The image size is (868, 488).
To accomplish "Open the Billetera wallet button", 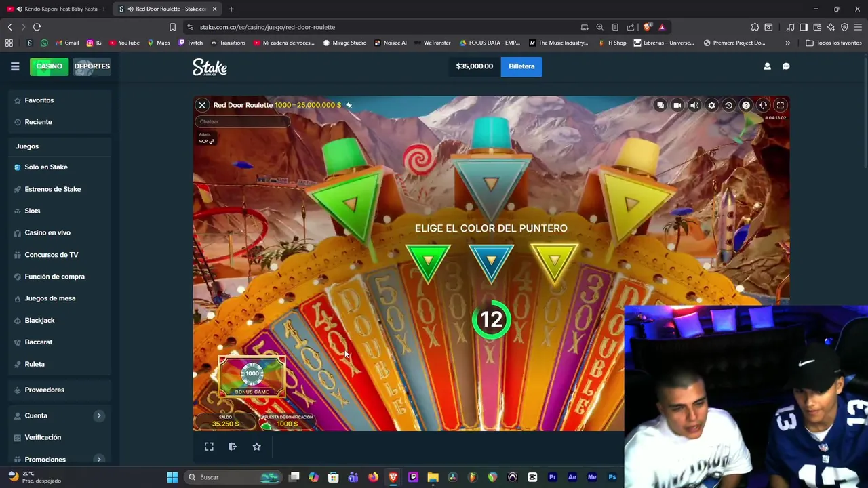I will tap(521, 66).
